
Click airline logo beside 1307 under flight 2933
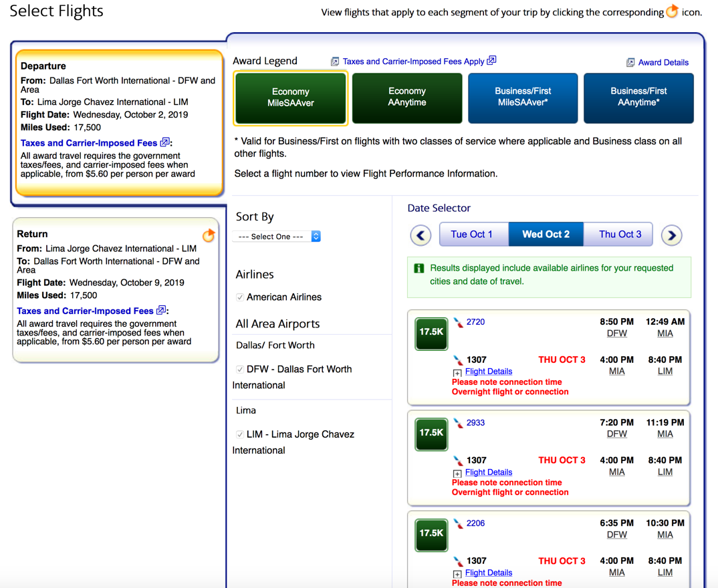click(459, 461)
